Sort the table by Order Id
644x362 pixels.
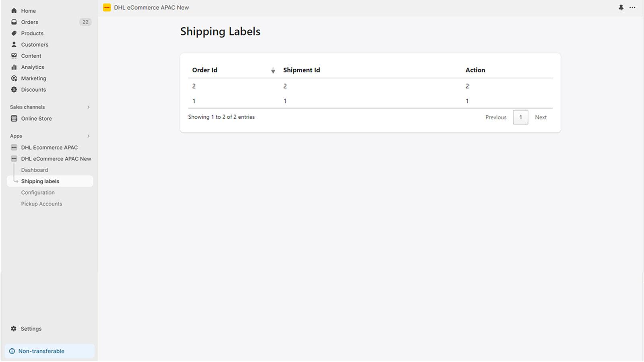point(273,70)
